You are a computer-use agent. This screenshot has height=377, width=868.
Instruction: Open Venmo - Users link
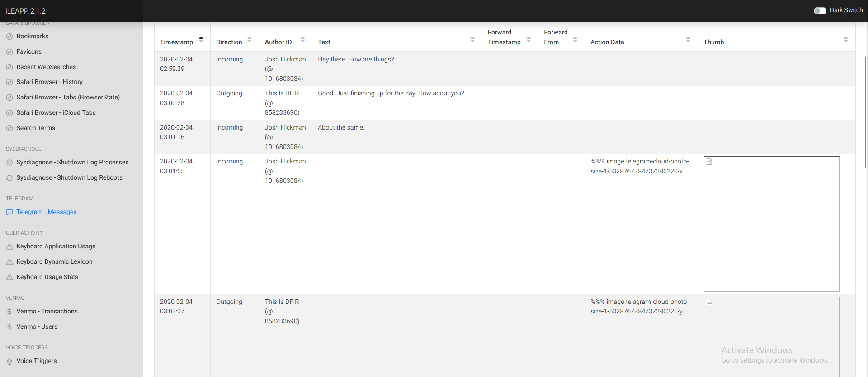coord(37,326)
